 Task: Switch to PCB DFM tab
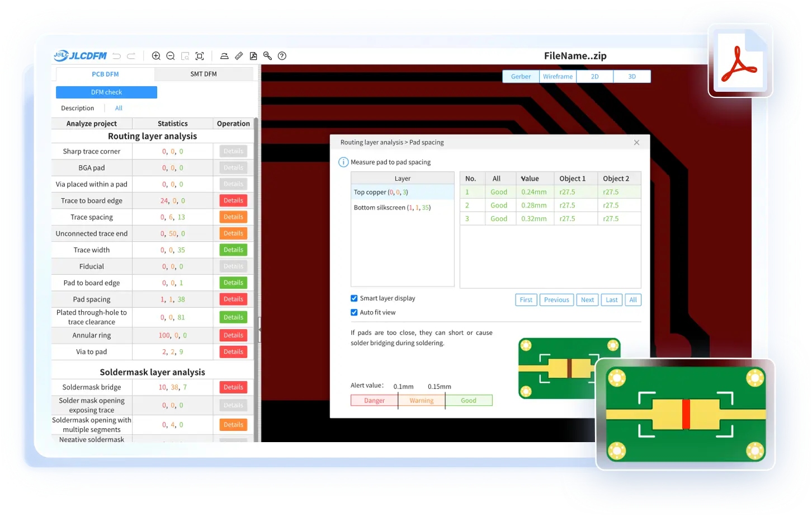[105, 74]
